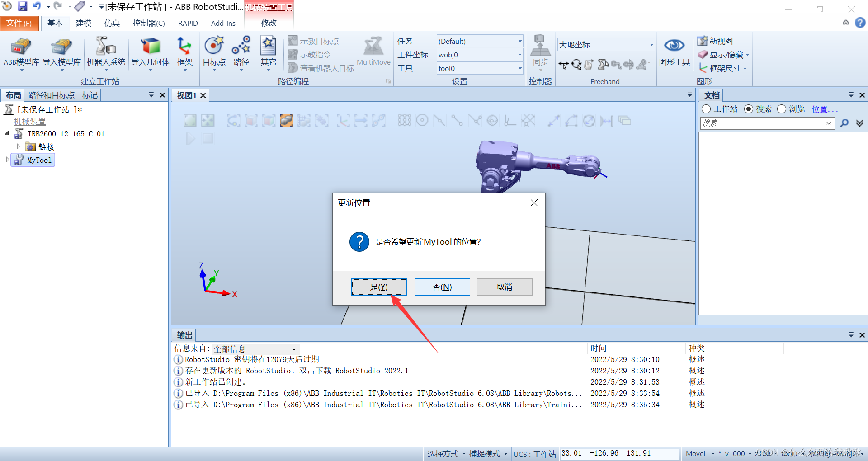Open the ABB模型库 model library
The image size is (868, 461).
(x=21, y=53)
